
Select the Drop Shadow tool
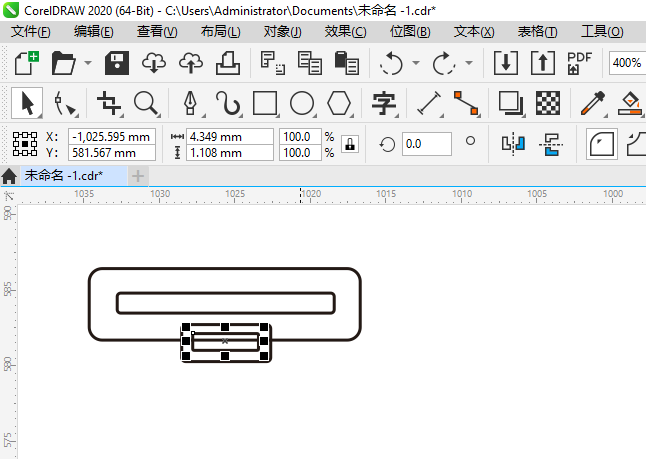pyautogui.click(x=510, y=103)
